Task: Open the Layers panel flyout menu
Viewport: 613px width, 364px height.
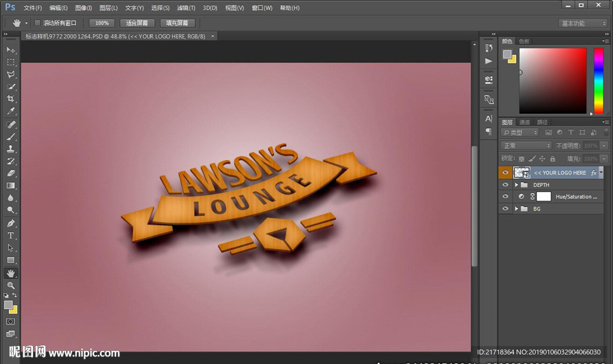Action: [x=605, y=122]
